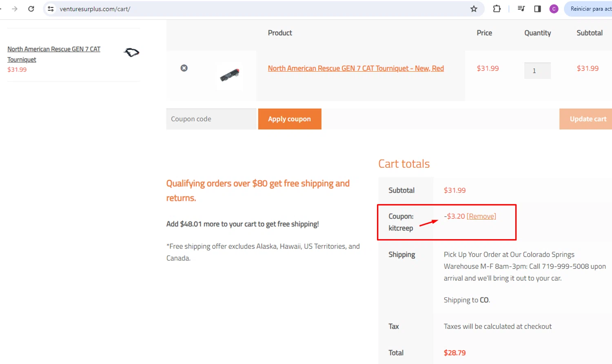
Task: Click the Coupon code input field
Action: tap(211, 119)
